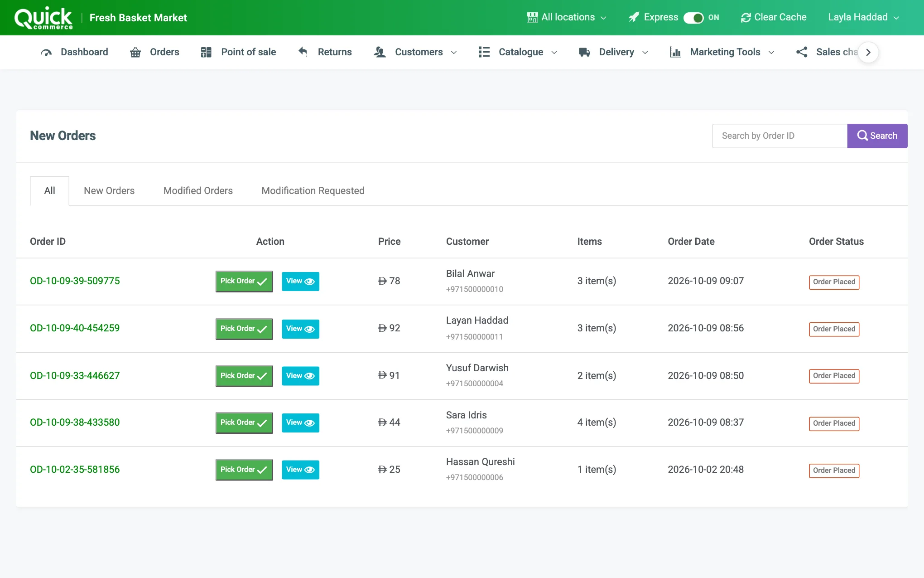924x578 pixels.
Task: Click the store building icon beside All locations
Action: tap(532, 17)
